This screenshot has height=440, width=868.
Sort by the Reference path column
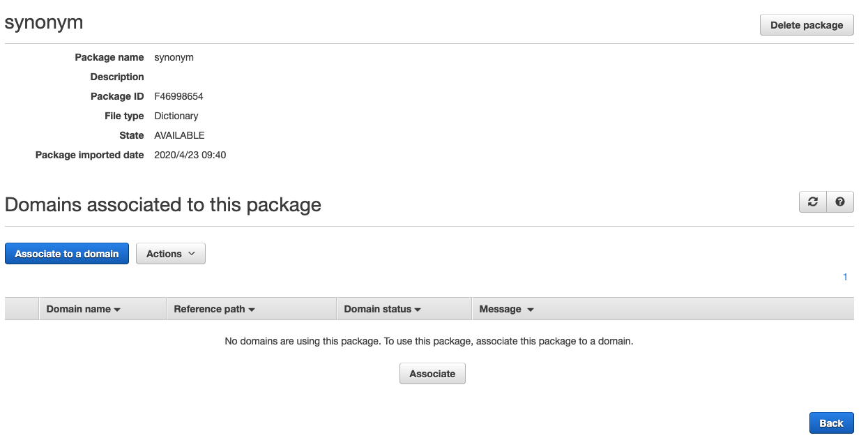click(215, 309)
